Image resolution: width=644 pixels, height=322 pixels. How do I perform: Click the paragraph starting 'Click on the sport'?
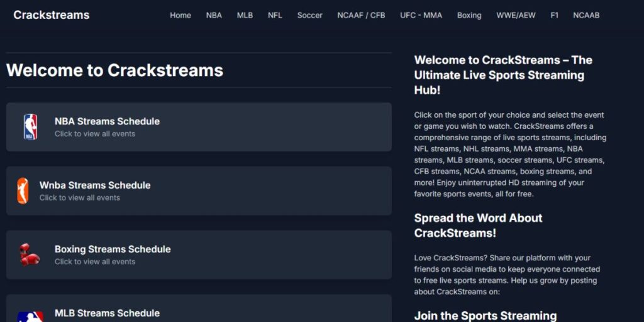(x=510, y=155)
